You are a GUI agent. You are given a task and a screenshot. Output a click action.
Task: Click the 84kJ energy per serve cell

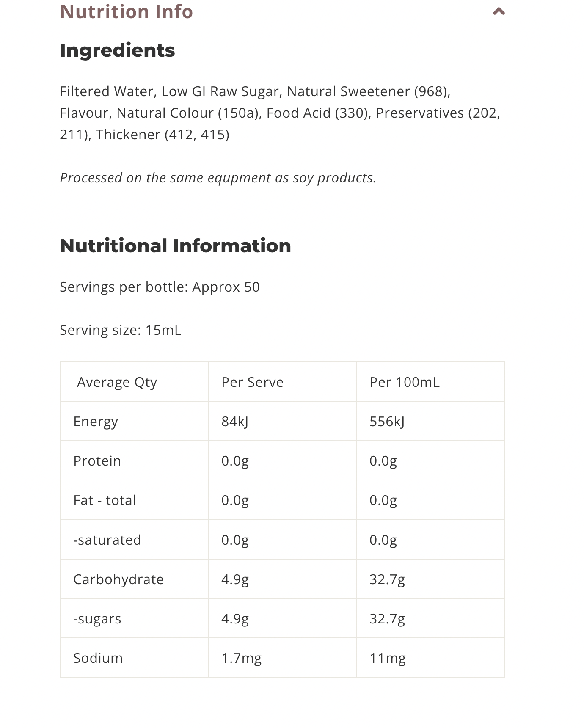(x=235, y=422)
